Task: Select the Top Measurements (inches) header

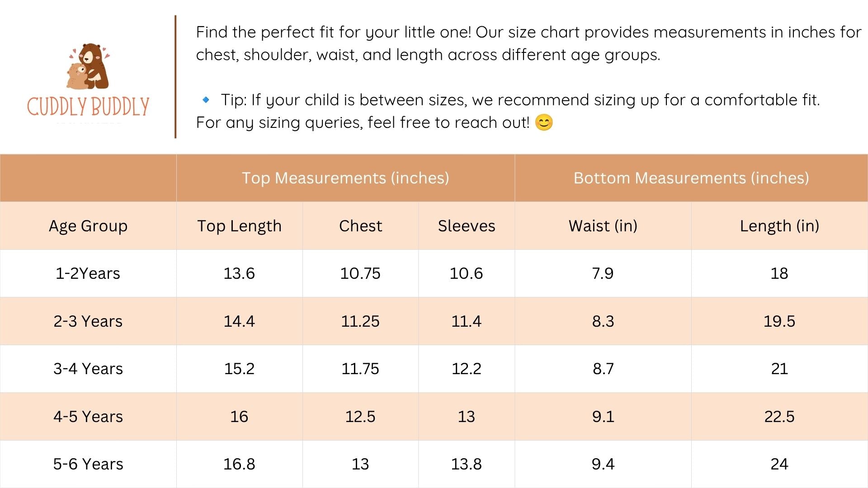Action: click(x=345, y=178)
